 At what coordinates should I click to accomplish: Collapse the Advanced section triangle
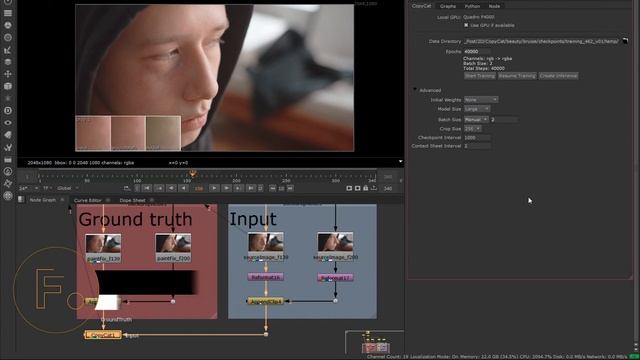click(415, 90)
